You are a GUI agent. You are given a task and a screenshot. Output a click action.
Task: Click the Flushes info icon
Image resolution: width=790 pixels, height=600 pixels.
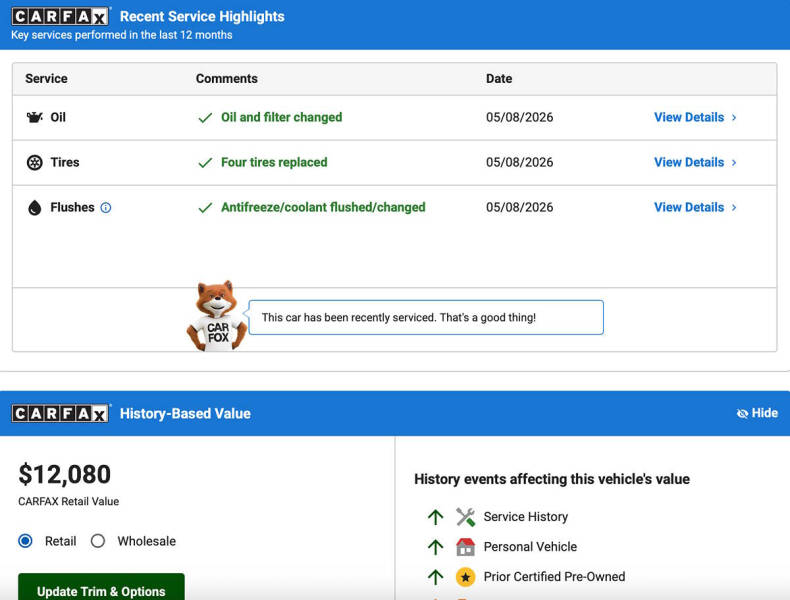[x=106, y=208]
